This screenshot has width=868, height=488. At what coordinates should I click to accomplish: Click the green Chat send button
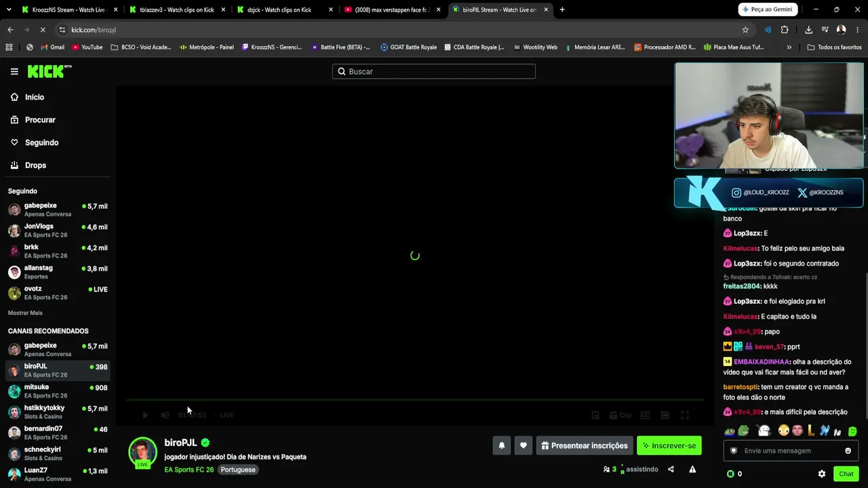[x=846, y=474]
